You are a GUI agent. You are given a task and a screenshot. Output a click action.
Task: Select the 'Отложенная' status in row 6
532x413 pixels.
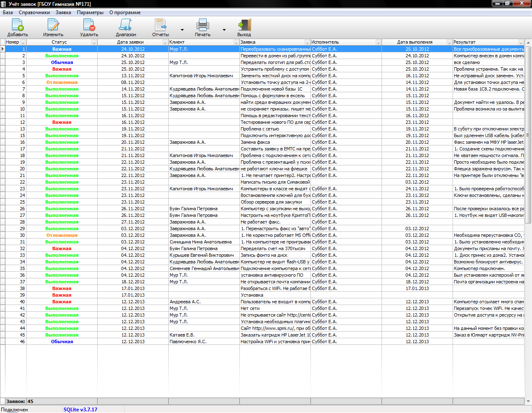62,82
